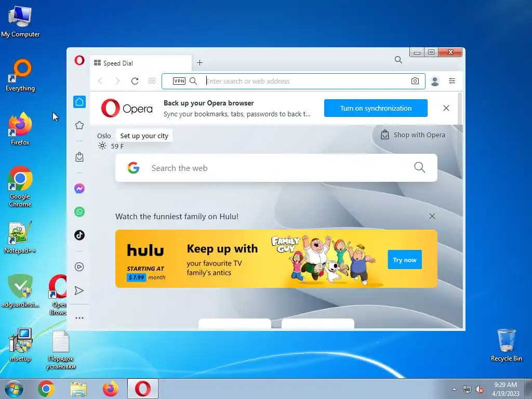532x399 pixels.
Task: Click the search icon in address bar
Action: click(x=193, y=81)
